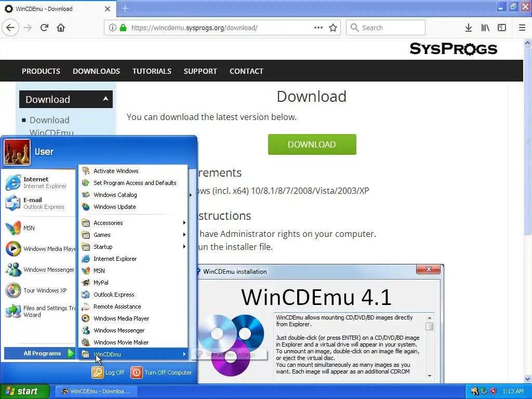
Task: Open WinCDEmu Settings submenu item
Action: tap(229, 354)
